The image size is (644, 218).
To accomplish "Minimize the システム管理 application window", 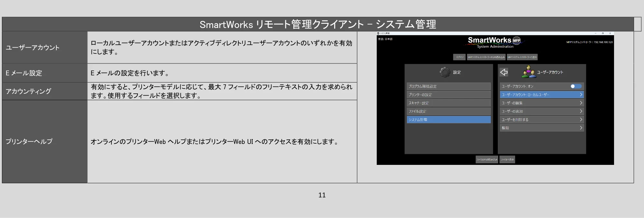I will click(595, 33).
